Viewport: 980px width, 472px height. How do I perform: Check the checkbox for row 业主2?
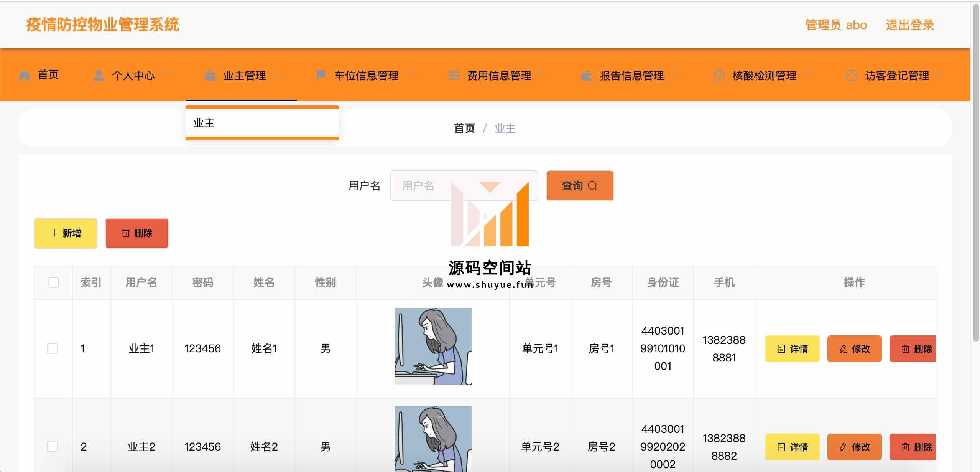(52, 447)
